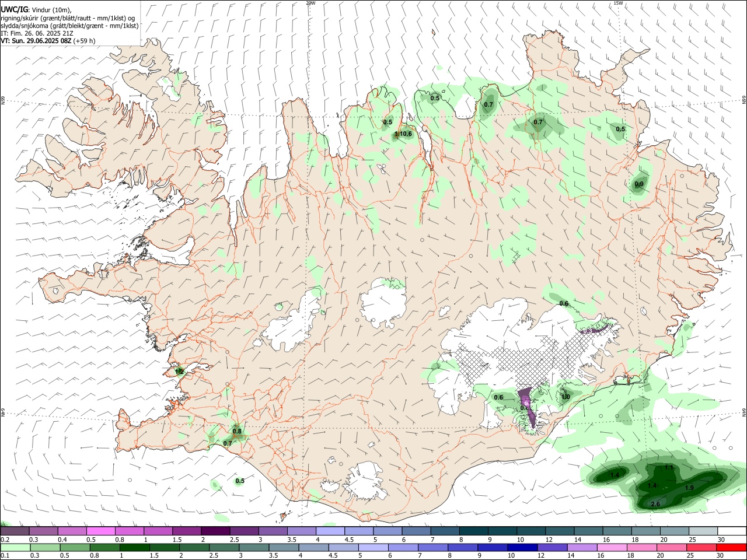Click the 1.9 precipitation value on the map
This screenshot has height=560, width=747.
[689, 488]
